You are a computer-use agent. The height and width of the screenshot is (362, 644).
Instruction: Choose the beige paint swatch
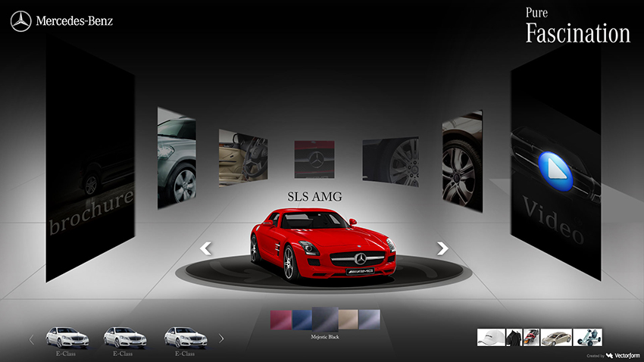[x=349, y=320]
